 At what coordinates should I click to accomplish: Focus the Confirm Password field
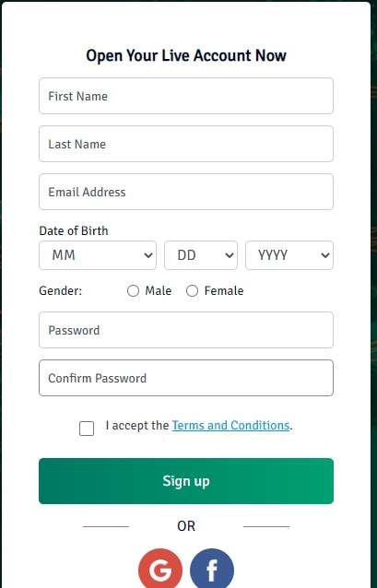tap(186, 378)
